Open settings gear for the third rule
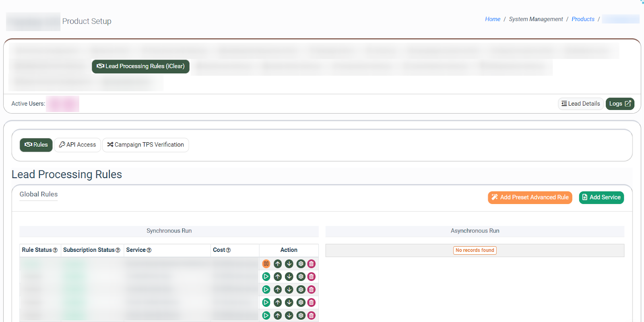644x322 pixels. pyautogui.click(x=301, y=290)
